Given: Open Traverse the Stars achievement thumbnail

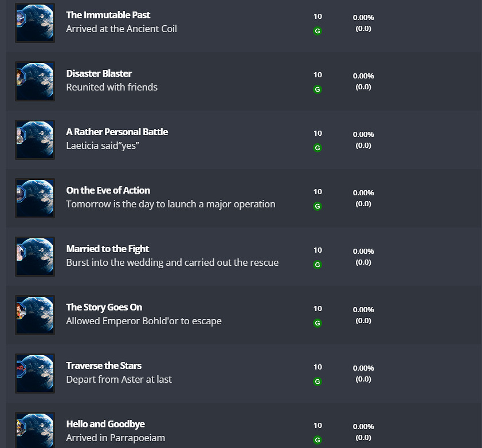Looking at the screenshot, I should tap(35, 374).
